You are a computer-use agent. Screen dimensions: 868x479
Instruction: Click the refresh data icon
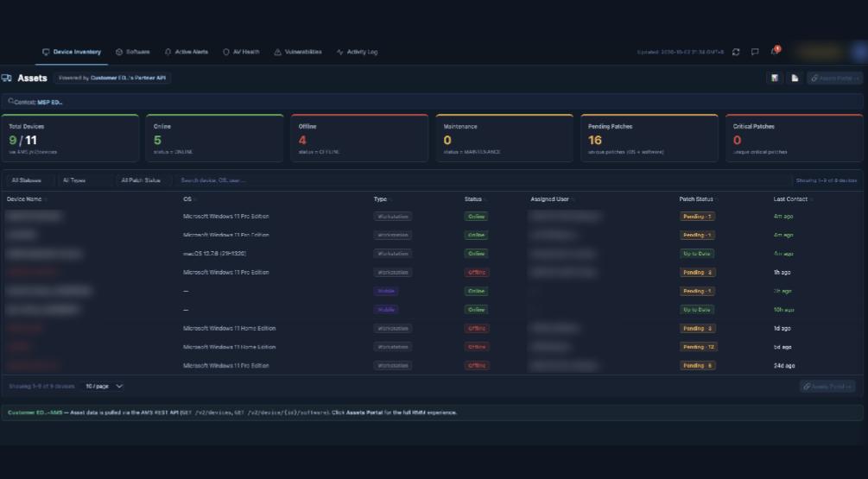[x=736, y=52]
